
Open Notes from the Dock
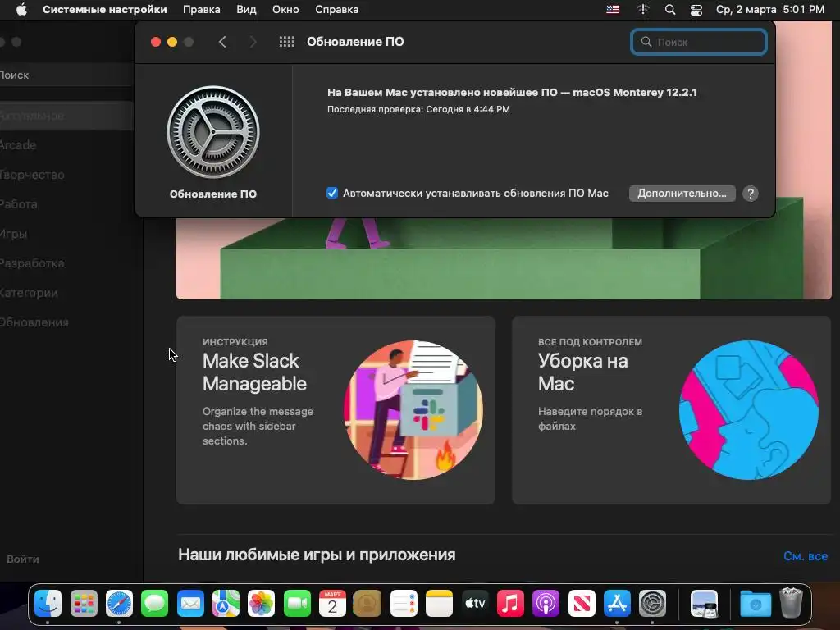pos(440,605)
